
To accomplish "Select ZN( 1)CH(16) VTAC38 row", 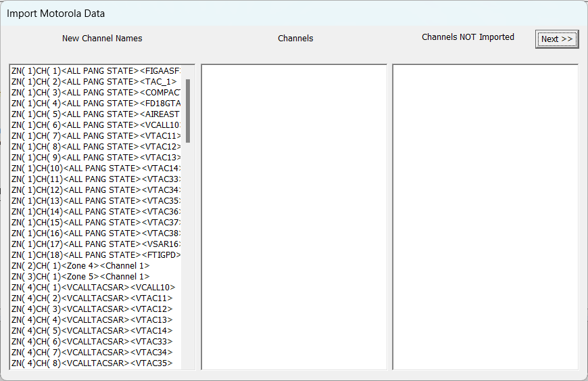I will pos(96,233).
